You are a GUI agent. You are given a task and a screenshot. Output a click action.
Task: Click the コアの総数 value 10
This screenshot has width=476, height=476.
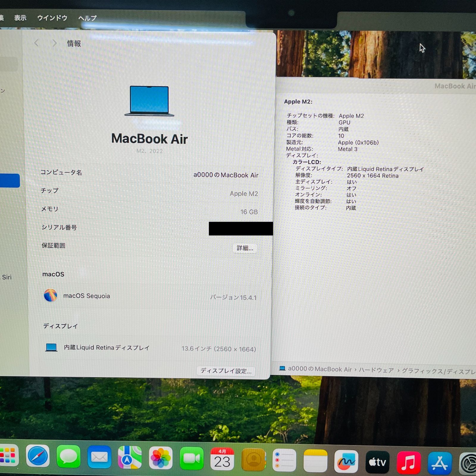tap(341, 136)
